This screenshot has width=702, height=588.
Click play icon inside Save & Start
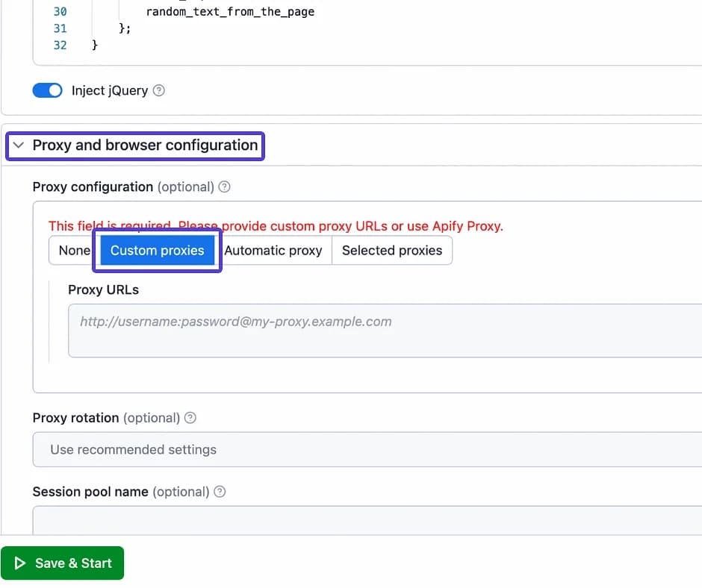tap(20, 563)
